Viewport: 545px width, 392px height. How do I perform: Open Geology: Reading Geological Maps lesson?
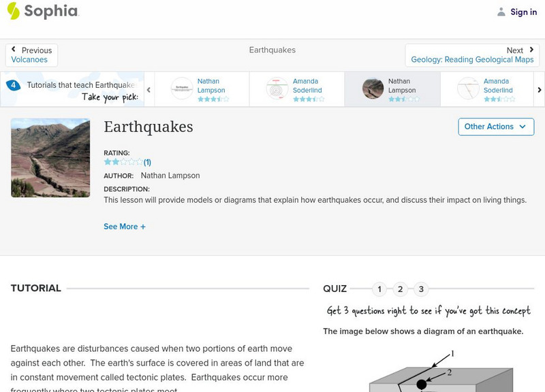[473, 59]
